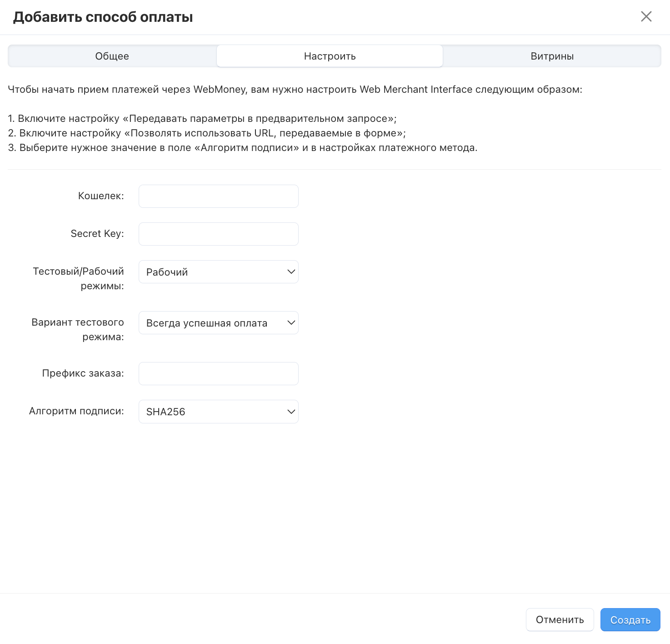The image size is (670, 644).
Task: Open the Витрины tab
Action: click(552, 56)
